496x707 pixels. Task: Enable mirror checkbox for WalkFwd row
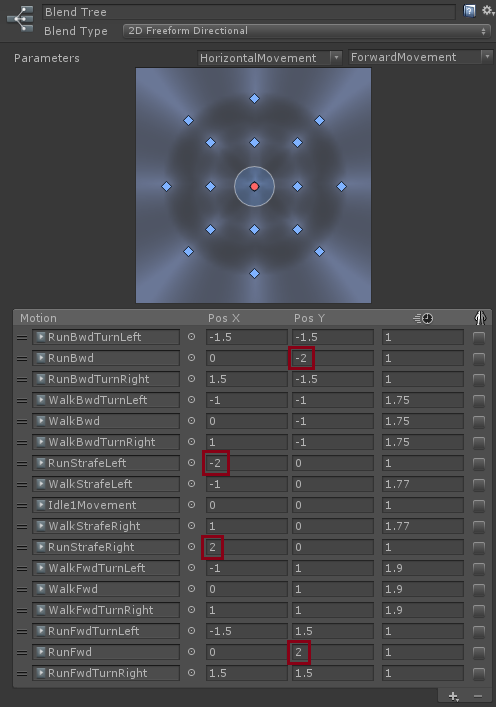point(479,589)
